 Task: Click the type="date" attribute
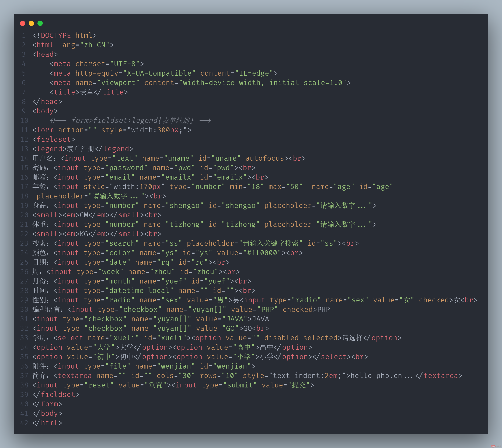click(107, 262)
